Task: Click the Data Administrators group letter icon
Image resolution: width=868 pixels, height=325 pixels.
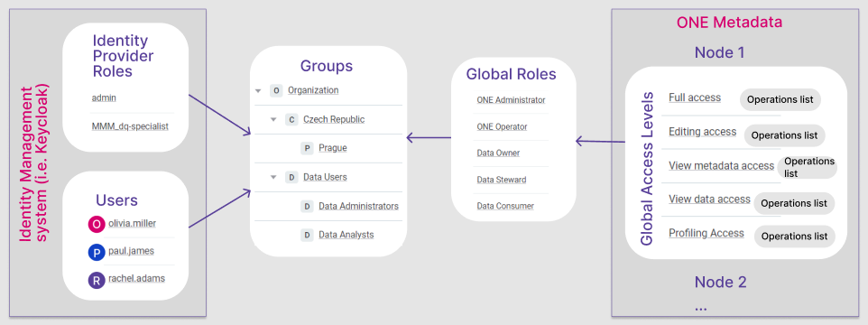Action: 308,206
